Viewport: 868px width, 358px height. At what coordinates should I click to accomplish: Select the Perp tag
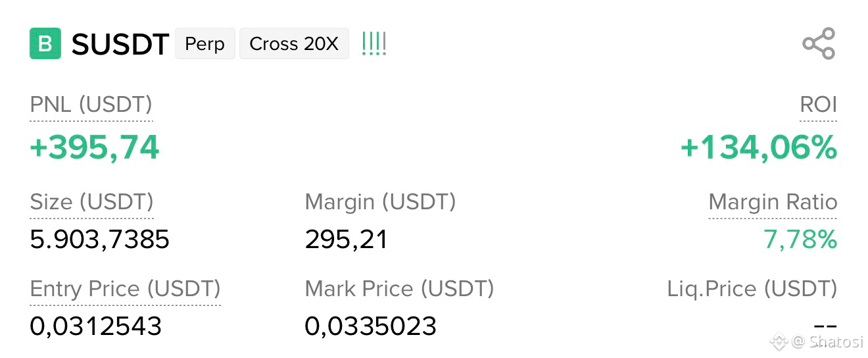coord(205,44)
